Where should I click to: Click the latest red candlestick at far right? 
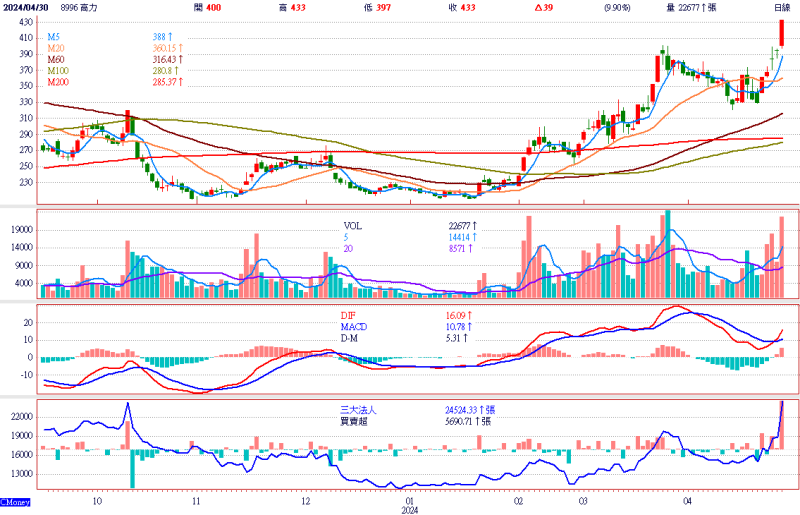pos(781,33)
